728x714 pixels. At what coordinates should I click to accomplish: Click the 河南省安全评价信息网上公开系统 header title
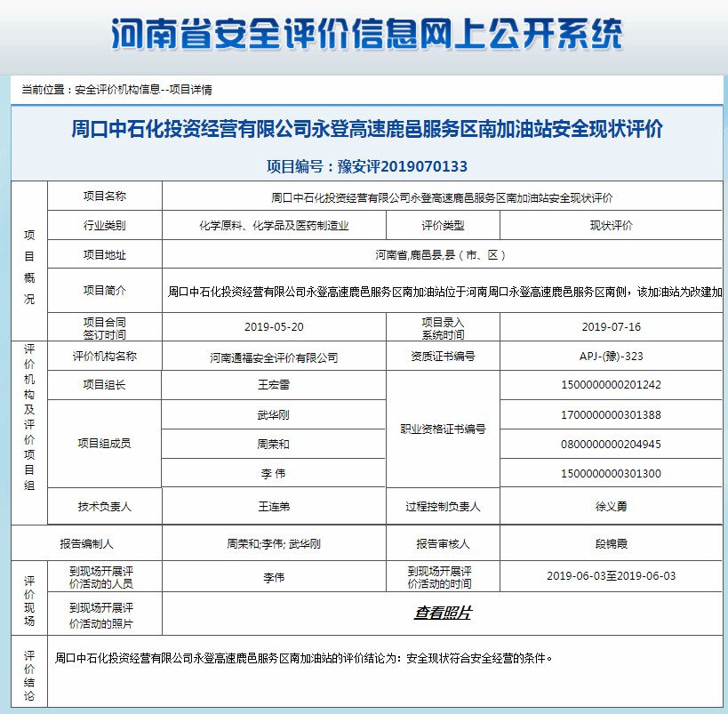[x=367, y=34]
